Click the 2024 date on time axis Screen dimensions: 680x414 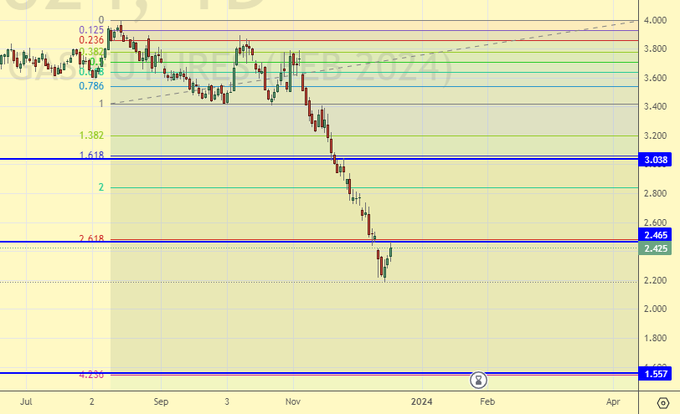pos(421,401)
